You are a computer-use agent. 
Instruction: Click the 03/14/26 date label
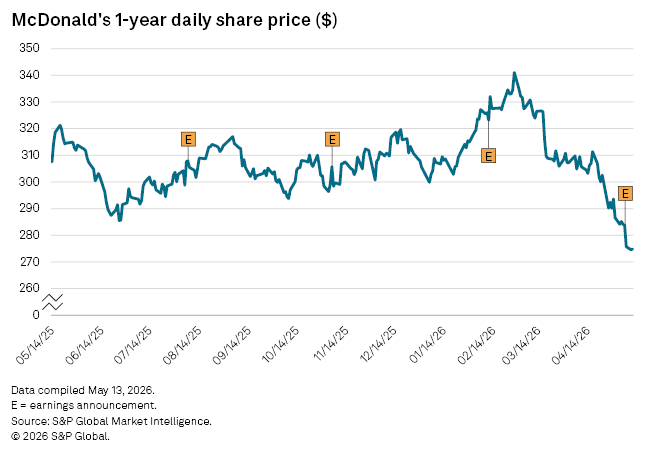pos(522,345)
